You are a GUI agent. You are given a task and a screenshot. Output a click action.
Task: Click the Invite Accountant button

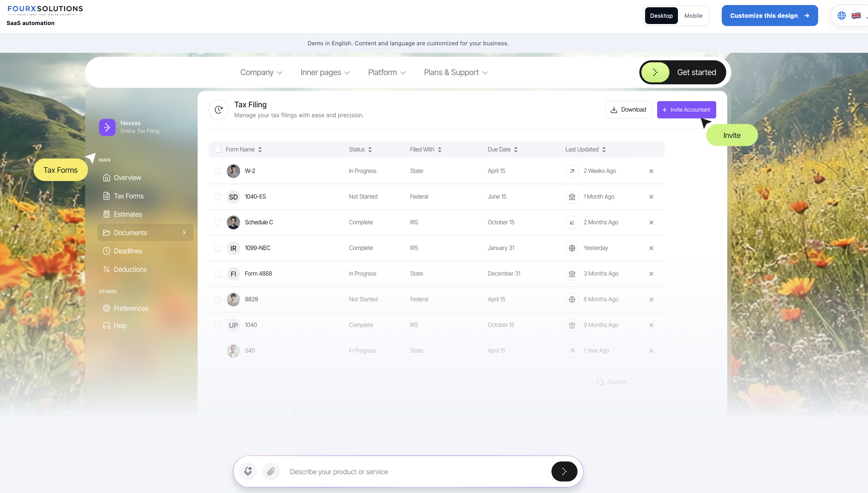pos(686,110)
